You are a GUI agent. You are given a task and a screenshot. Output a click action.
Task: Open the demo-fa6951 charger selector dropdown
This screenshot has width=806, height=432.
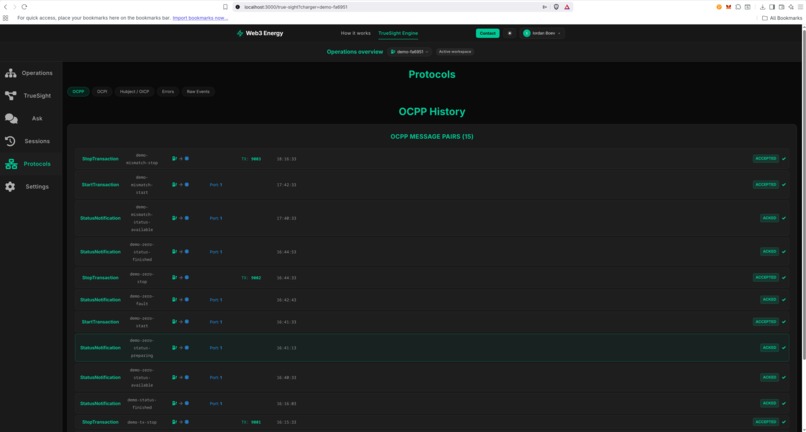pyautogui.click(x=410, y=52)
